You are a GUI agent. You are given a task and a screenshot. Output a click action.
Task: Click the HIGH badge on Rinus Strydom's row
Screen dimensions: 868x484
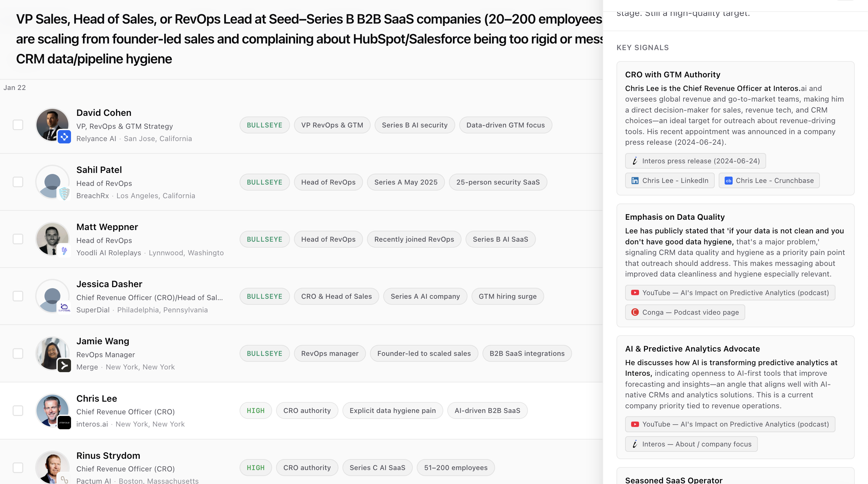pyautogui.click(x=256, y=468)
